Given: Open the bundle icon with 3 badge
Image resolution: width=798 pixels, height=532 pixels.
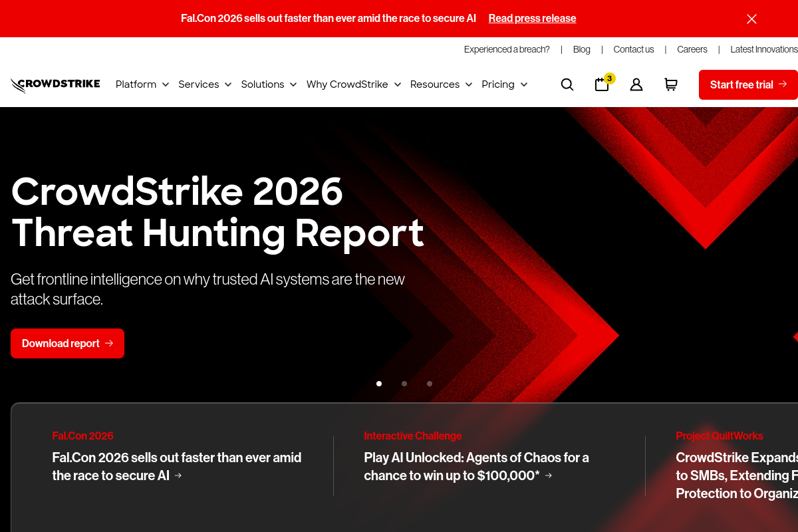Looking at the screenshot, I should coord(603,83).
